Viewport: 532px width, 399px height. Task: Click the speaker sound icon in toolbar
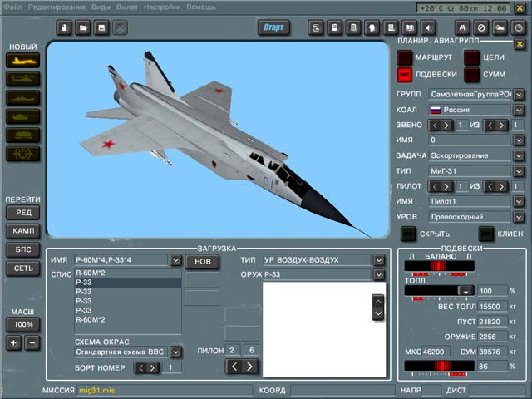pyautogui.click(x=429, y=27)
